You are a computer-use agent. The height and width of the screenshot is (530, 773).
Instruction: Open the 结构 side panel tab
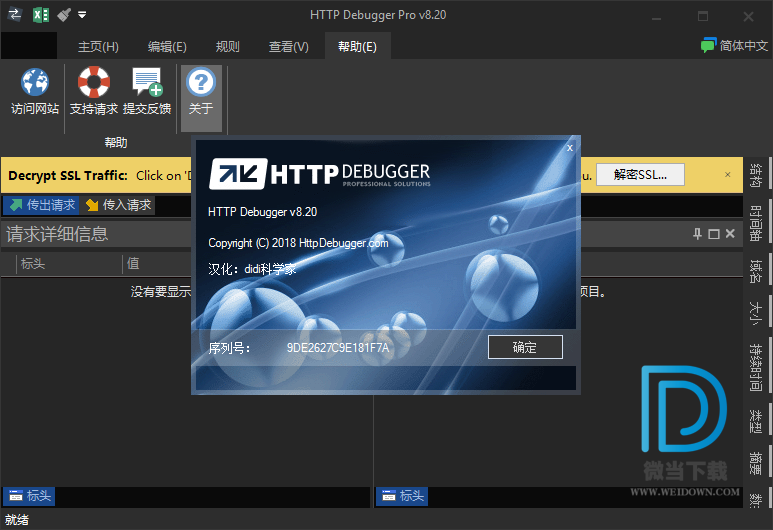coord(755,175)
